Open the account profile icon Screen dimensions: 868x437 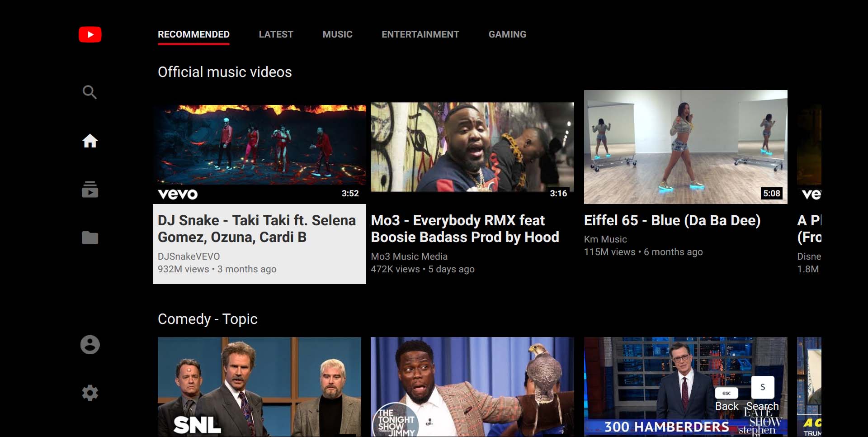(90, 345)
